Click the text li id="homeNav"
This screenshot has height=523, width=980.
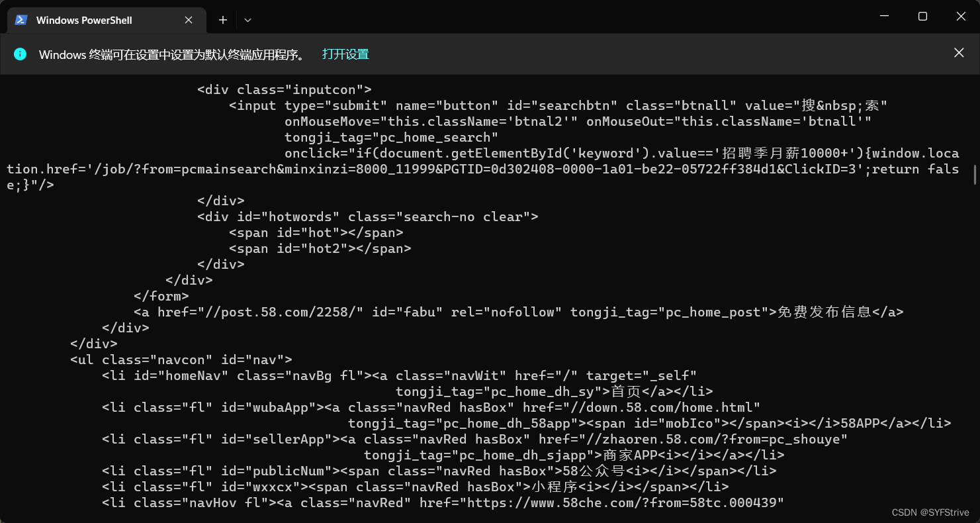tap(169, 375)
